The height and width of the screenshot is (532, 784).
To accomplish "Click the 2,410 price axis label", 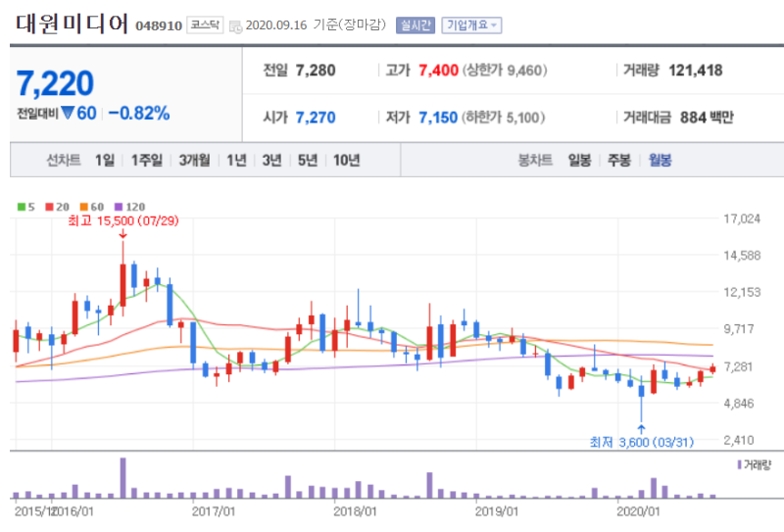I will click(x=739, y=440).
